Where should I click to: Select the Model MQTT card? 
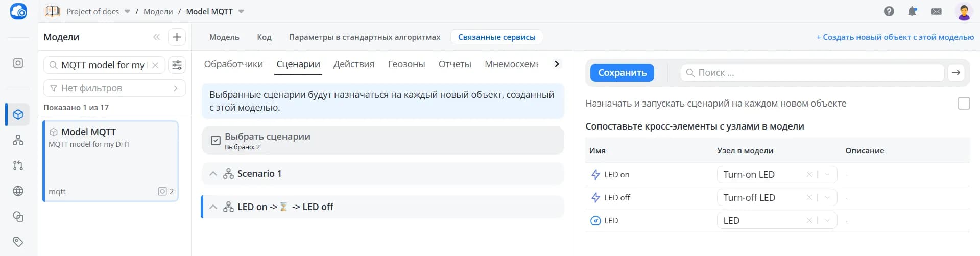(111, 161)
